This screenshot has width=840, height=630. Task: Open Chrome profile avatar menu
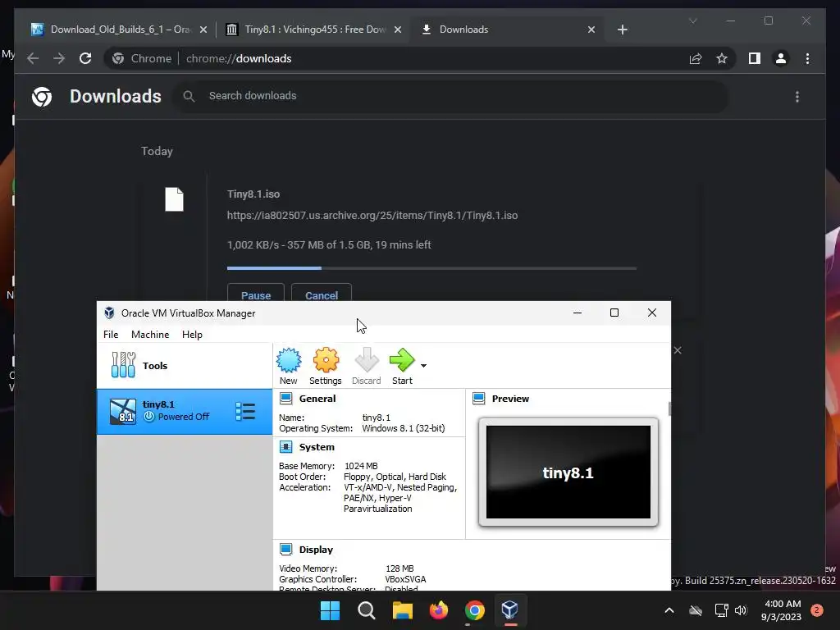[781, 58]
